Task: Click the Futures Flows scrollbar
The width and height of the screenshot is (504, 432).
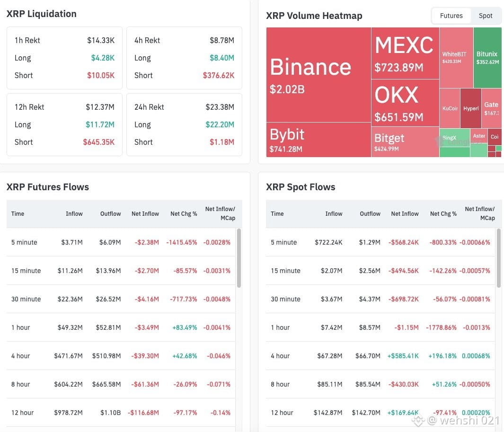Action: [239, 258]
